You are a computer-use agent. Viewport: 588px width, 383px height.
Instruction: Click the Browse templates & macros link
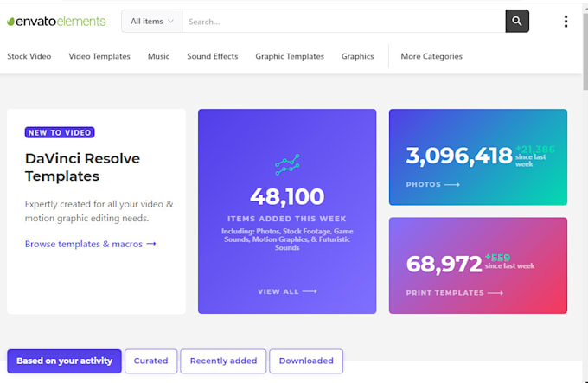91,244
